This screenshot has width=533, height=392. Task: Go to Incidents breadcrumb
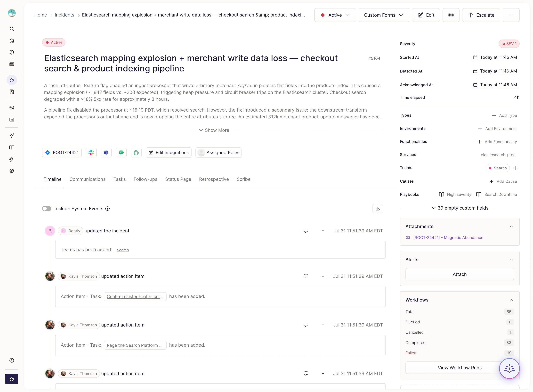coord(64,15)
